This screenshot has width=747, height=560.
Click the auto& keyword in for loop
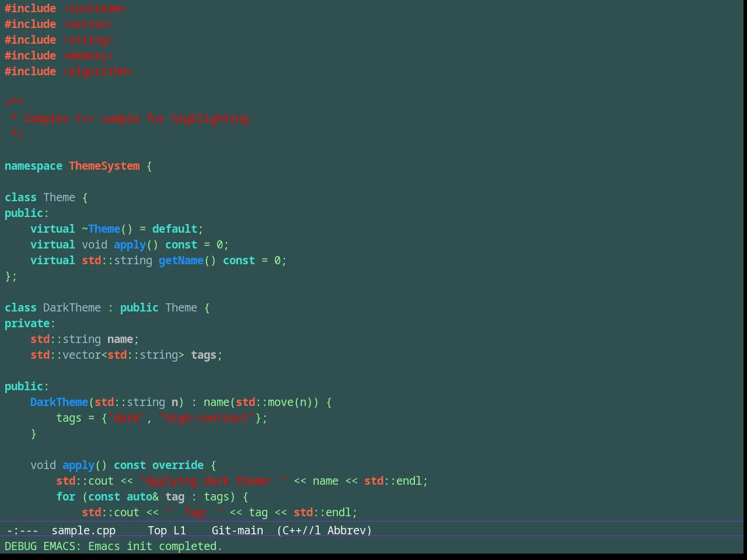click(x=142, y=496)
